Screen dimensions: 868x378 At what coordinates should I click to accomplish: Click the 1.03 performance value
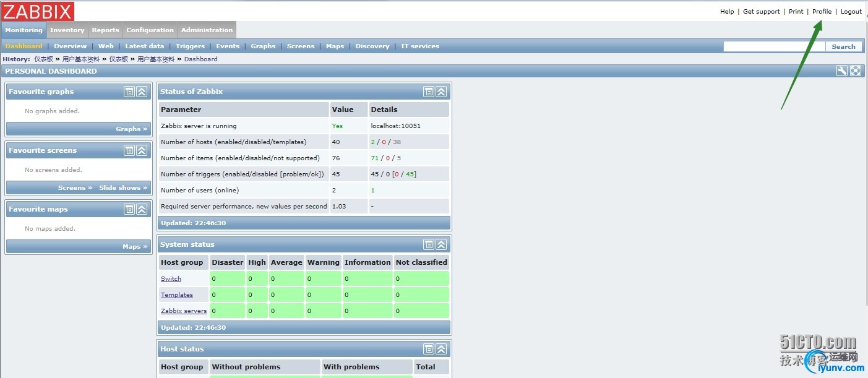339,207
